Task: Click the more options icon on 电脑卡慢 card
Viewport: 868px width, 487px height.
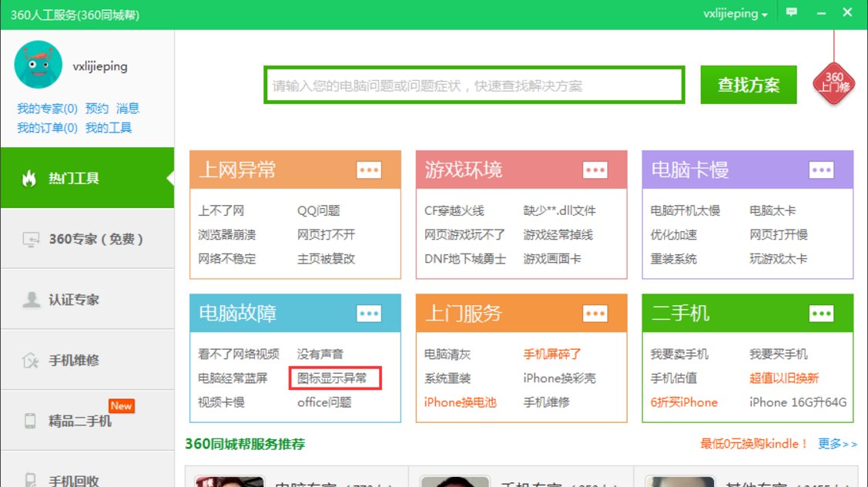Action: click(x=820, y=170)
